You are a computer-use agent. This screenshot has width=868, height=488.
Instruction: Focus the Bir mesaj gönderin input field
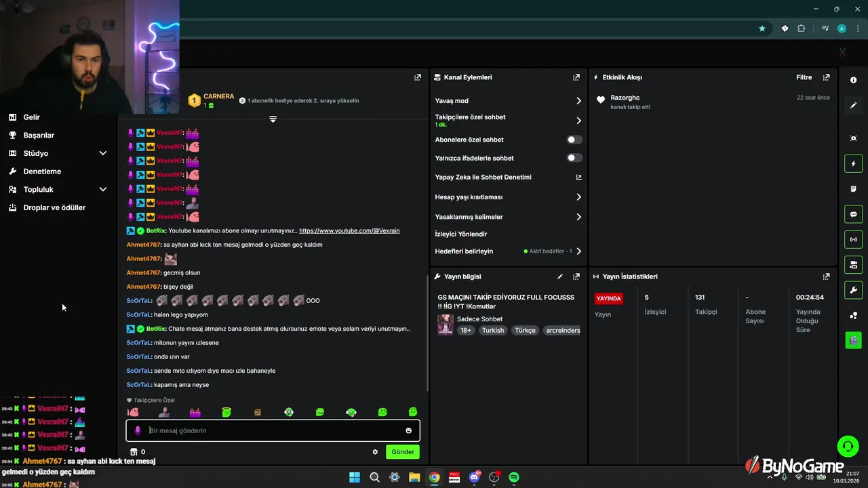[273, 430]
